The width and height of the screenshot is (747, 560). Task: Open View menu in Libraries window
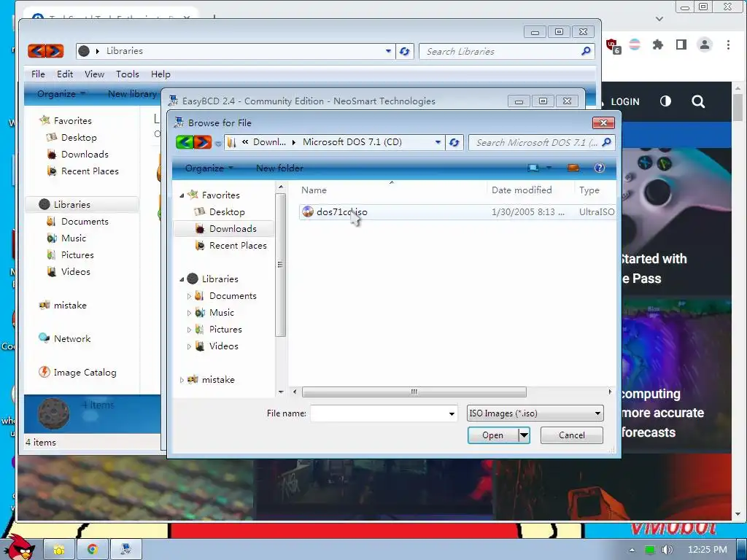[x=94, y=74]
